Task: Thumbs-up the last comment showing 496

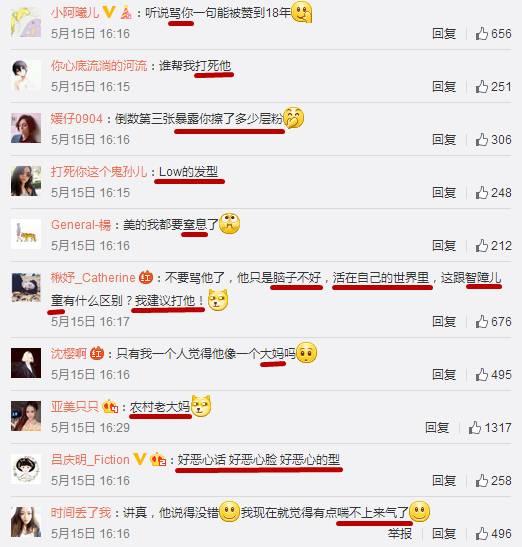Action: 482,533
